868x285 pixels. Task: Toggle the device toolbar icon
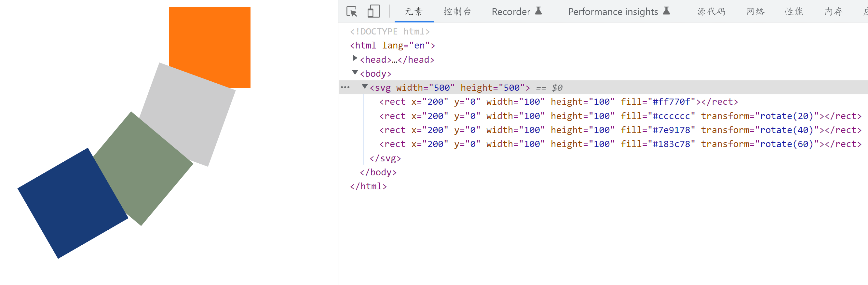373,12
